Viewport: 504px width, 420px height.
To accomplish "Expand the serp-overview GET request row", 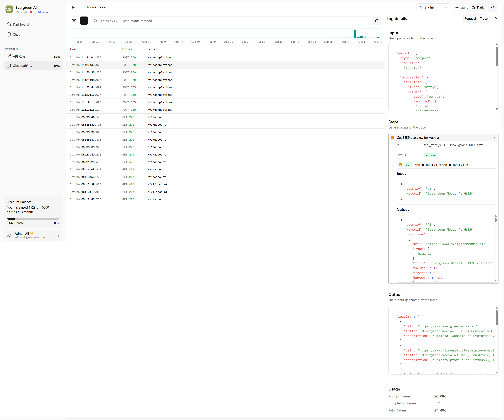I will [447, 165].
